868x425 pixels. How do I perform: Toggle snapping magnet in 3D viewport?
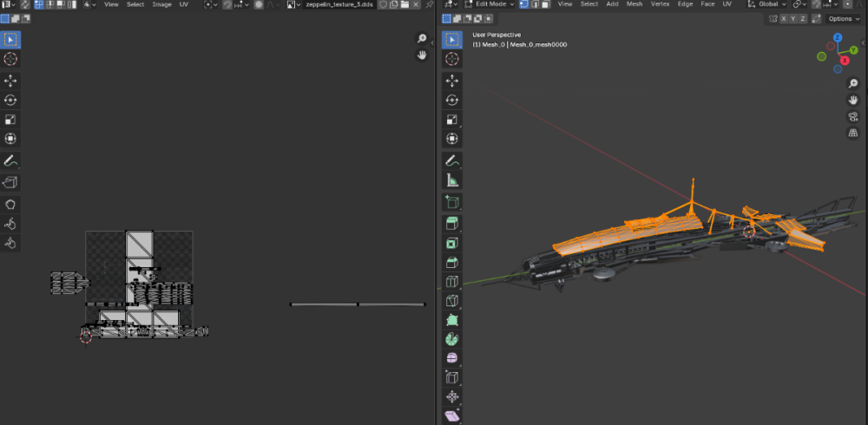point(817,4)
